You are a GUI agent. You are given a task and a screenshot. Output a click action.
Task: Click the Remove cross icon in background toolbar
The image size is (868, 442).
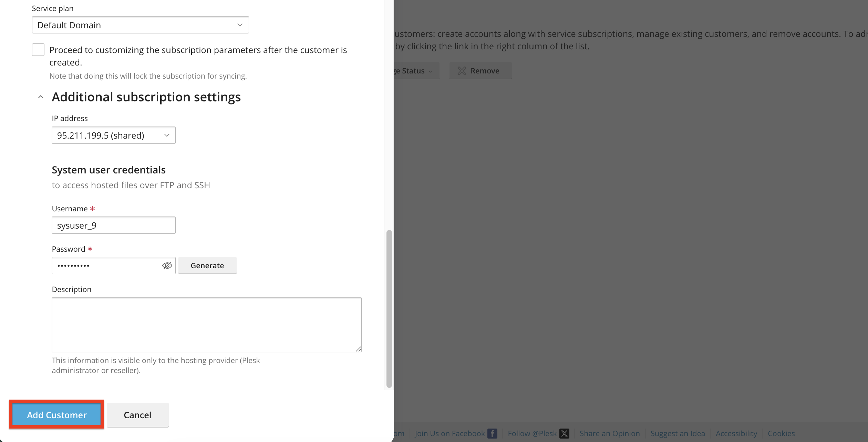click(x=462, y=71)
